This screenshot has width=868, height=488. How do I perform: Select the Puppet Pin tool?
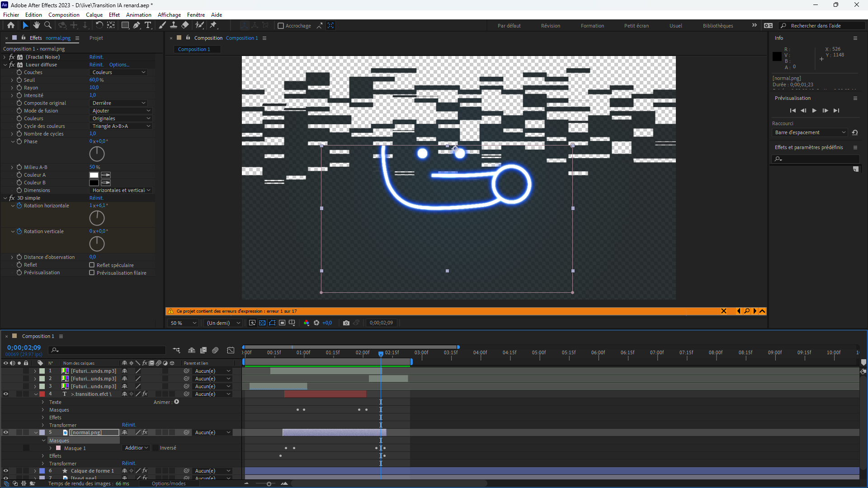click(x=213, y=25)
